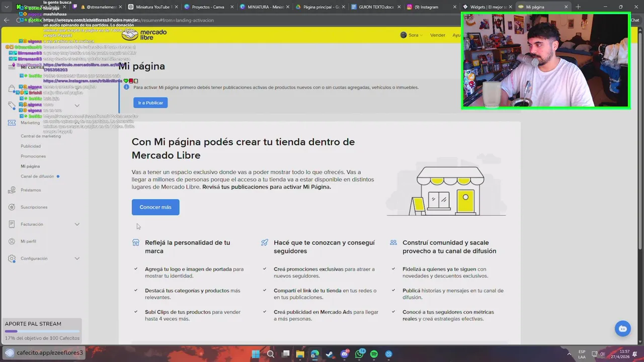Open Spotify from the taskbar
The image size is (644, 362).
(x=374, y=354)
